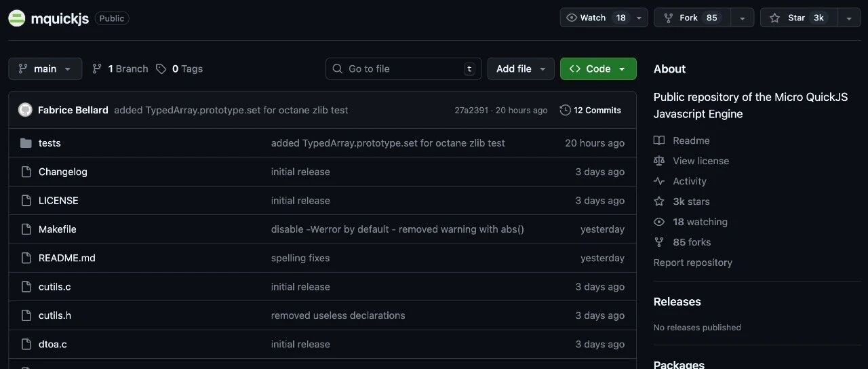The height and width of the screenshot is (369, 868).
Task: Click the tests folder icon
Action: pos(26,143)
